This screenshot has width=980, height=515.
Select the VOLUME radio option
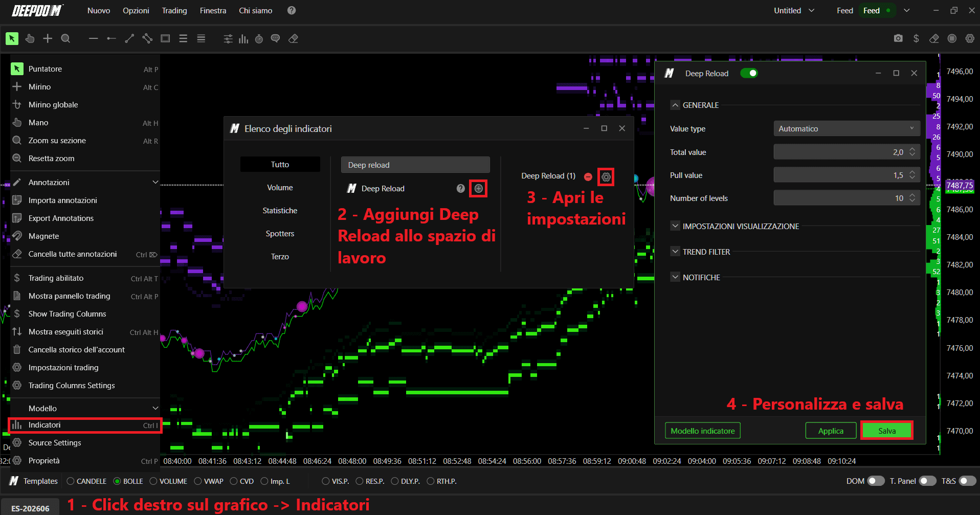153,481
